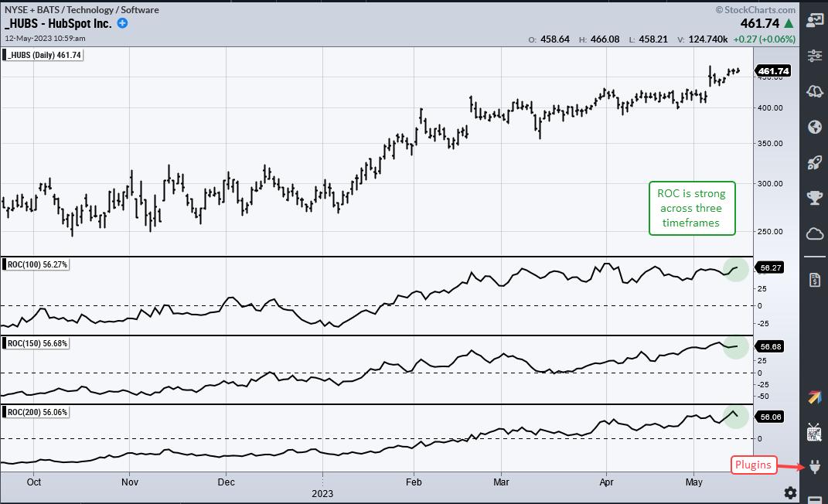Click the minus icon at sidebar bottom

pyautogui.click(x=815, y=500)
